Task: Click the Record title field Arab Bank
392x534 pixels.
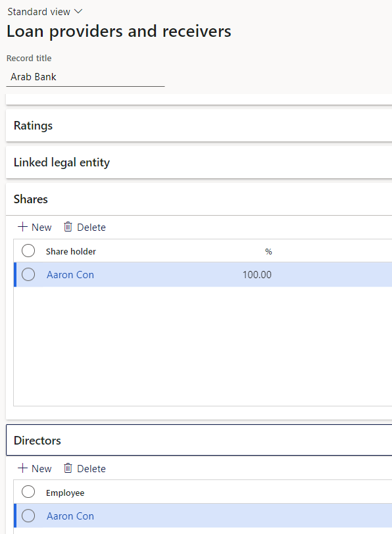Action: point(86,77)
